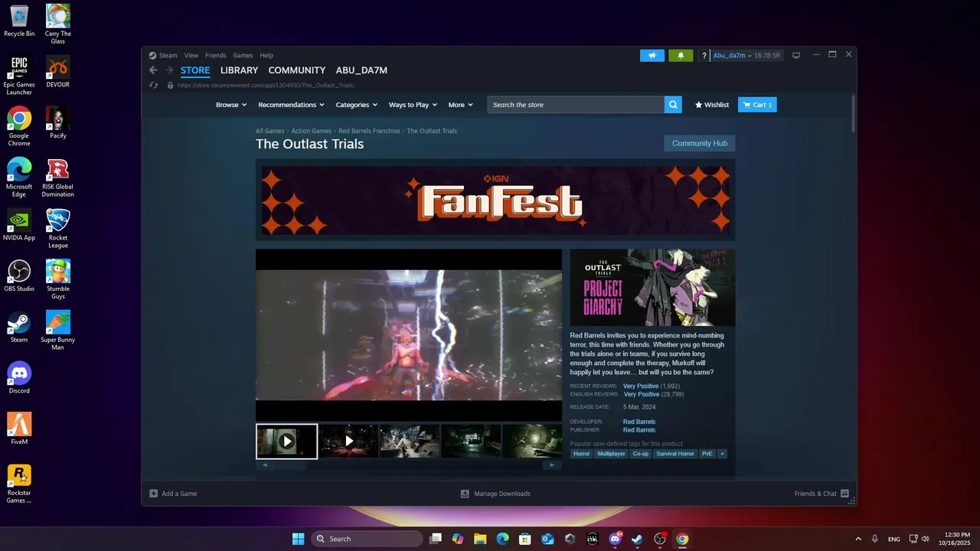Open Rockstar Games Launcher desktop icon
The width and height of the screenshot is (980, 551).
coord(19,484)
